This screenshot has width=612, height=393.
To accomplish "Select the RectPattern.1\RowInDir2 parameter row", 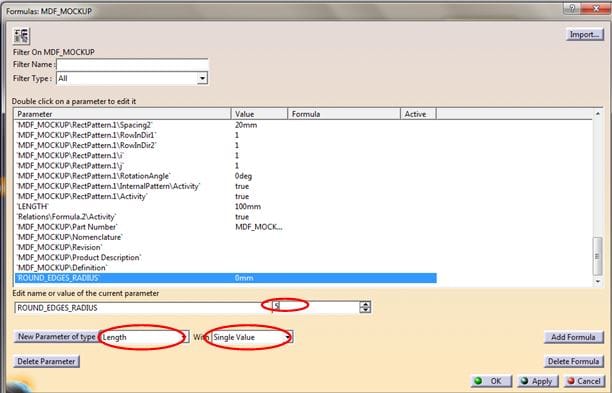I will (x=226, y=145).
